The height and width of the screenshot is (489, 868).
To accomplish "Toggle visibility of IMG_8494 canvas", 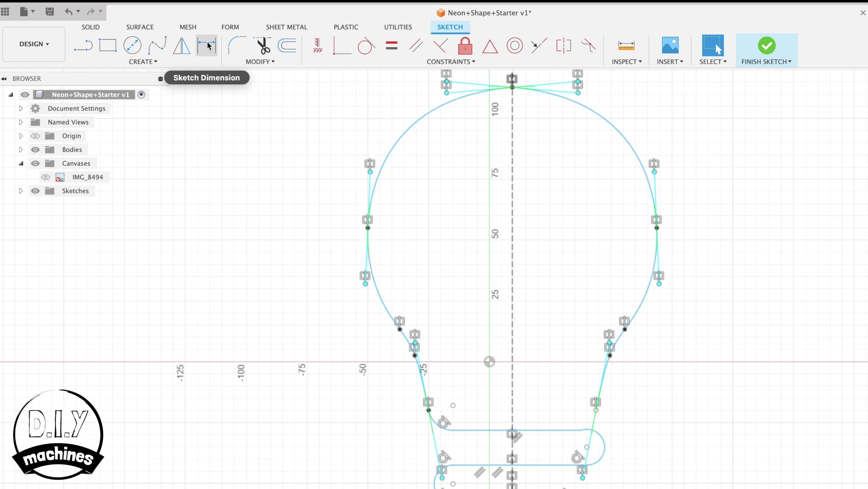I will point(46,177).
